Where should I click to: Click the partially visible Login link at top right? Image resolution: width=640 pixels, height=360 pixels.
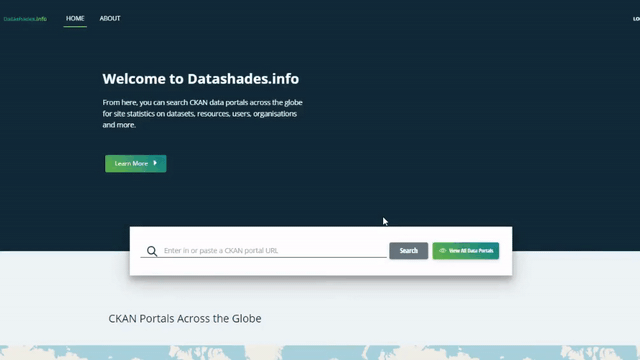pos(636,19)
